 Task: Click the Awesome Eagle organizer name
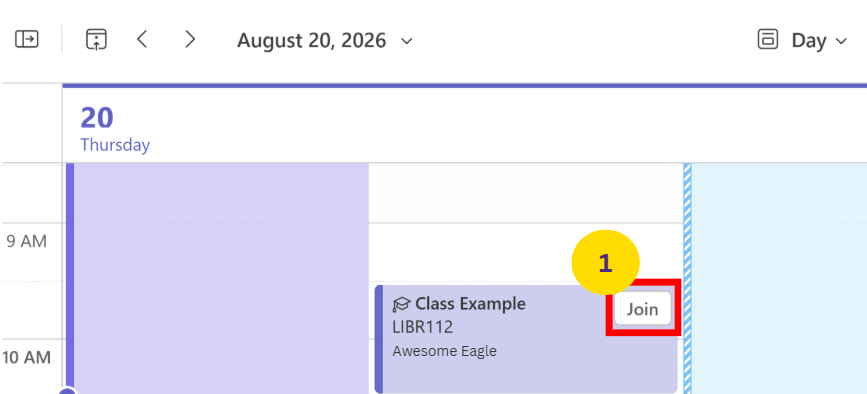pyautogui.click(x=445, y=351)
